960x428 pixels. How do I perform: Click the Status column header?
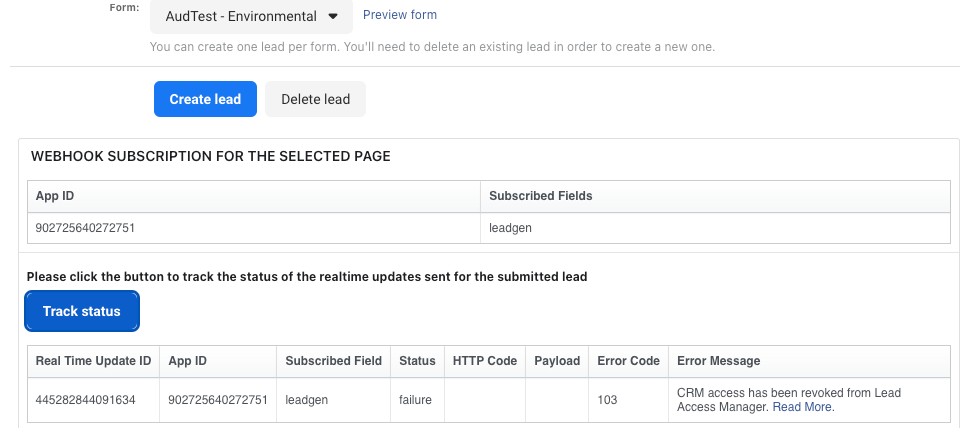tap(418, 361)
